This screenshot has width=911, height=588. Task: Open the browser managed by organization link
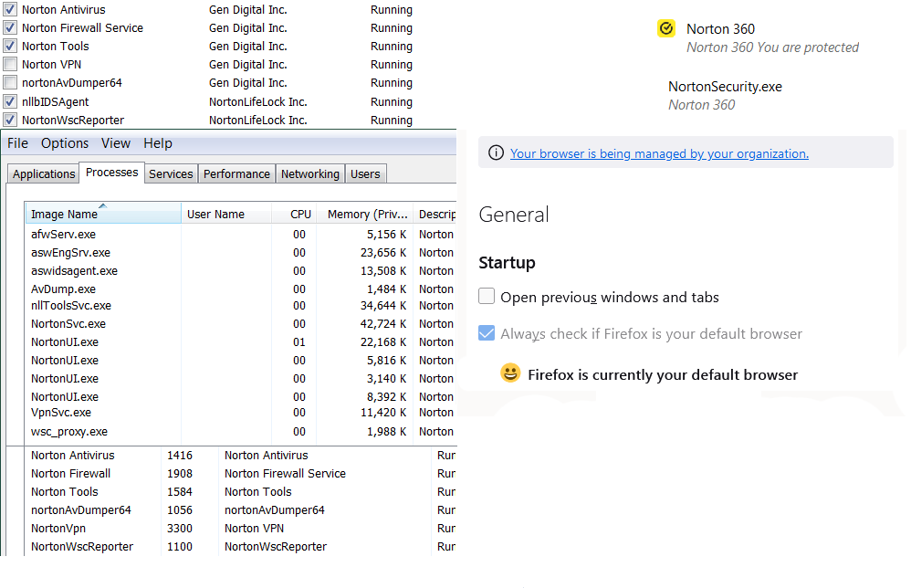pos(659,152)
